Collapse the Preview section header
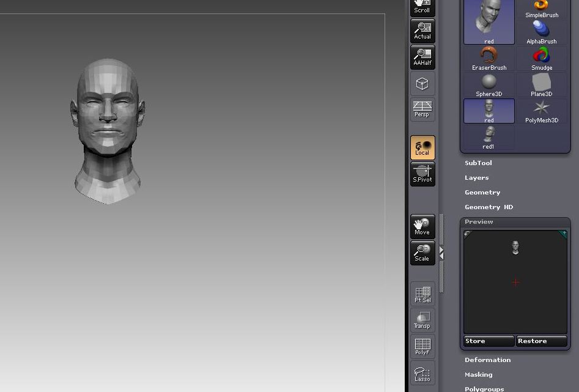579x392 pixels. (x=479, y=221)
